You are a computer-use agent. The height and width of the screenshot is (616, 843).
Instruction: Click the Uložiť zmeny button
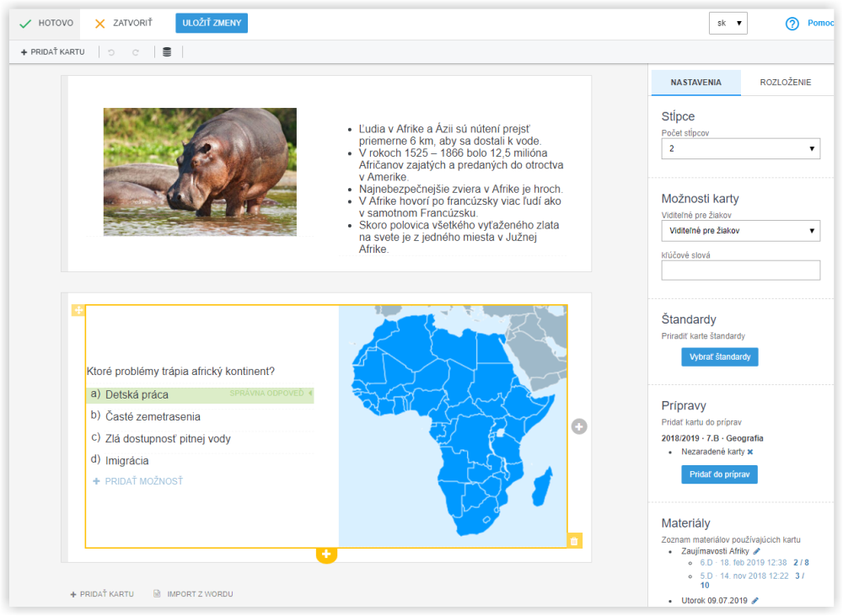pos(212,23)
